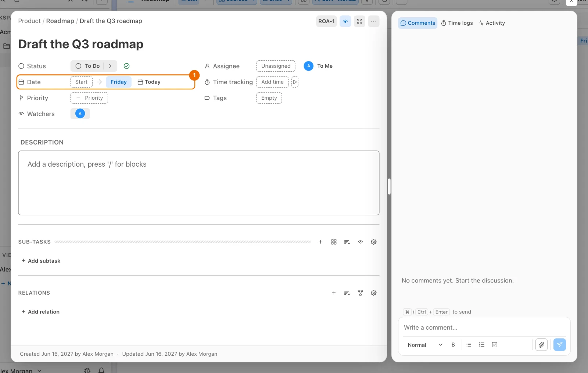Open the three-dot more options menu
Image resolution: width=588 pixels, height=373 pixels.
point(374,21)
